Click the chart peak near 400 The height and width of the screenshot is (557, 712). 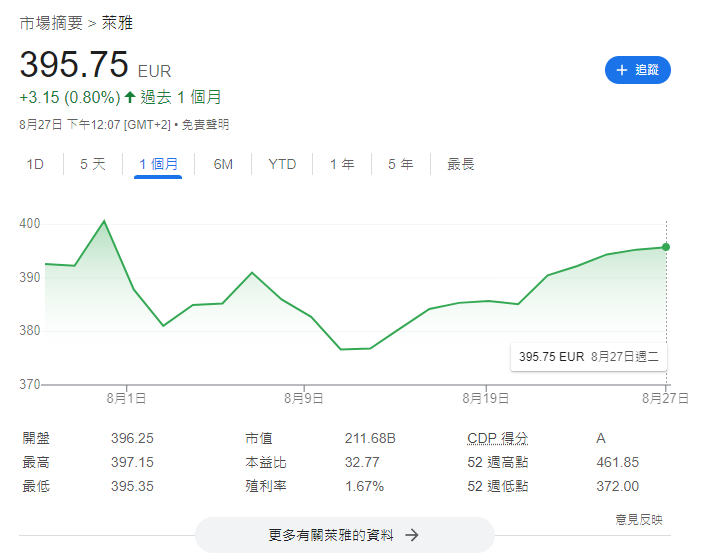point(104,221)
